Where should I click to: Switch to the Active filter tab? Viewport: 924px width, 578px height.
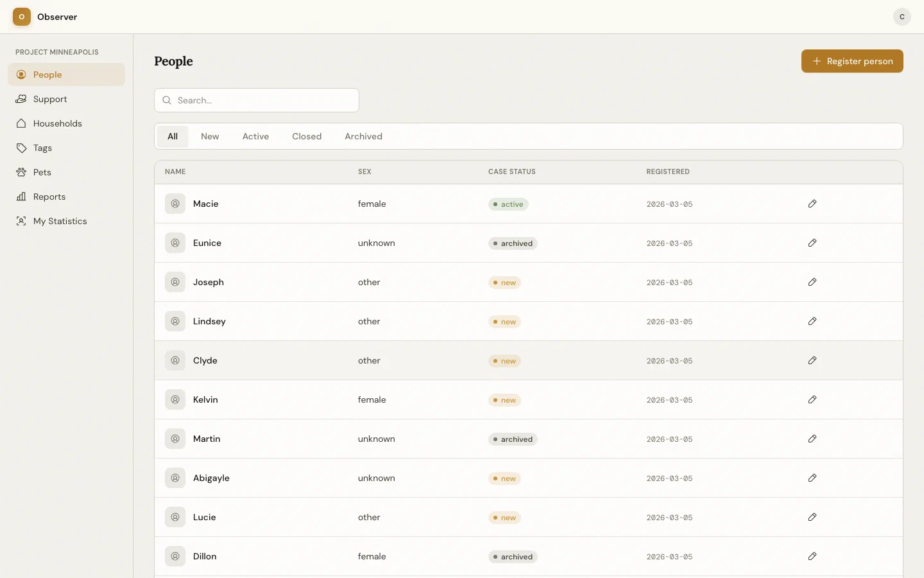coord(255,136)
